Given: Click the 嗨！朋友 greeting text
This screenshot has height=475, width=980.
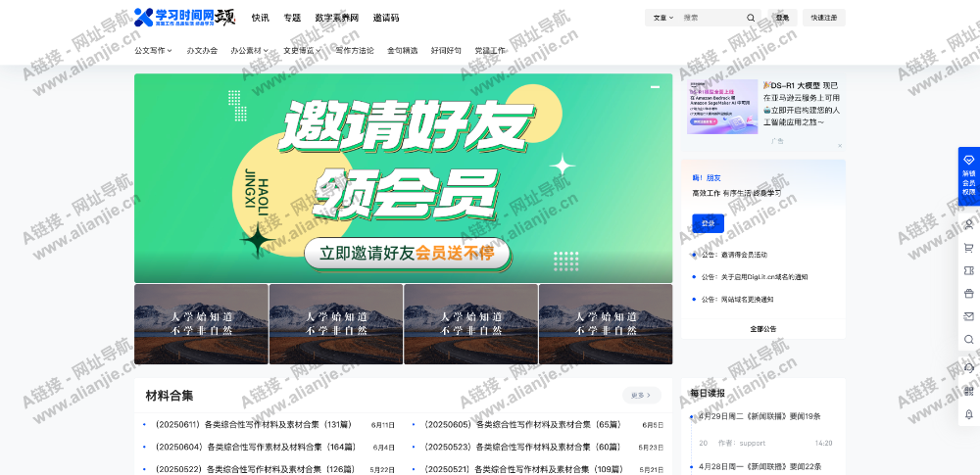Looking at the screenshot, I should tap(707, 178).
